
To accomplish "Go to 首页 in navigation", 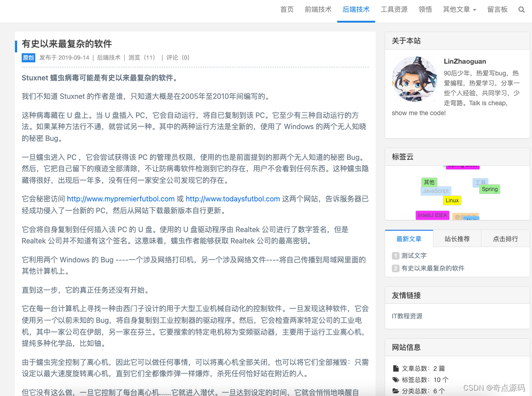I will [287, 9].
